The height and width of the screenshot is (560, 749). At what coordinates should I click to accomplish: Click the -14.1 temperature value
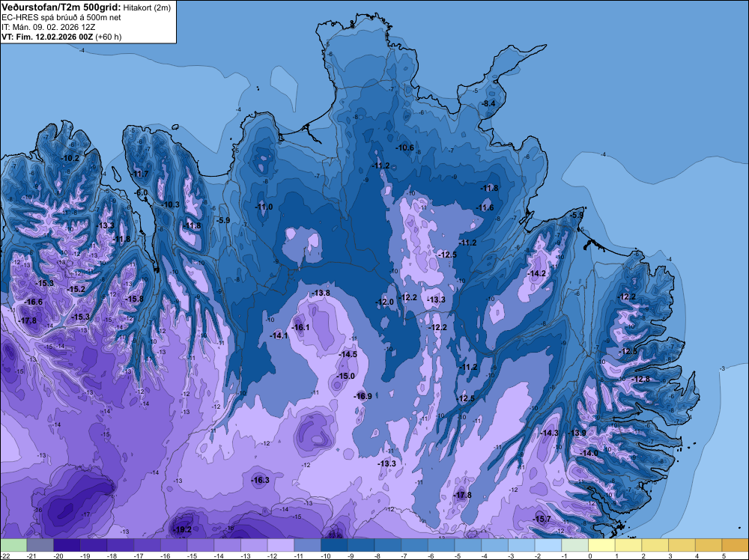[x=279, y=335]
